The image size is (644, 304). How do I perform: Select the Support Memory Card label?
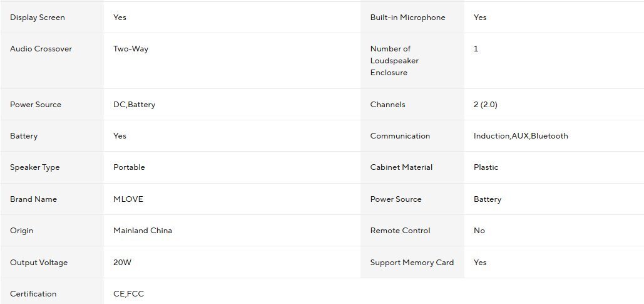coord(412,263)
